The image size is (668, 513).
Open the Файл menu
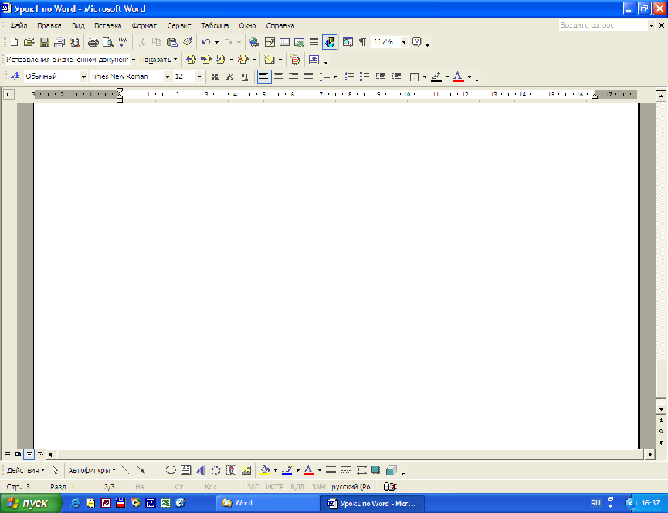pos(18,24)
